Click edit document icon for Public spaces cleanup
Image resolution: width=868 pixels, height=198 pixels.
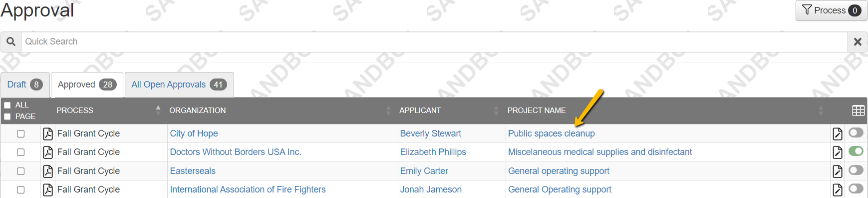[x=838, y=133]
